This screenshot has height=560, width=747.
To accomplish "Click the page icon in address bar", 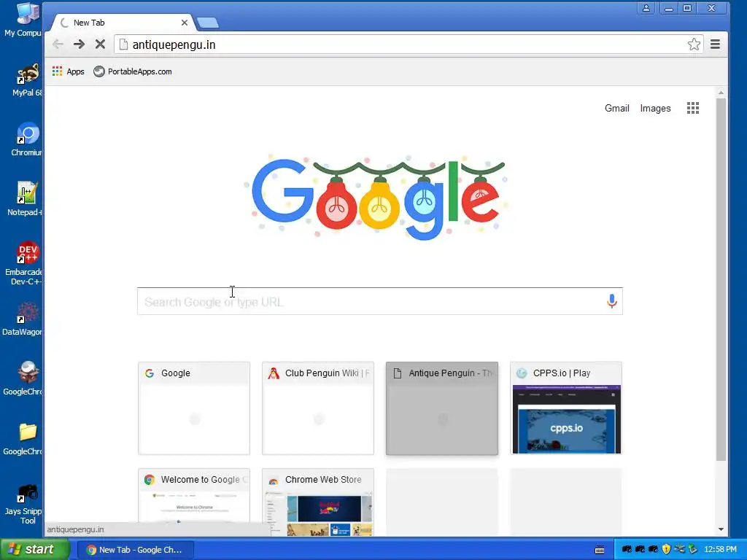I will click(x=123, y=44).
